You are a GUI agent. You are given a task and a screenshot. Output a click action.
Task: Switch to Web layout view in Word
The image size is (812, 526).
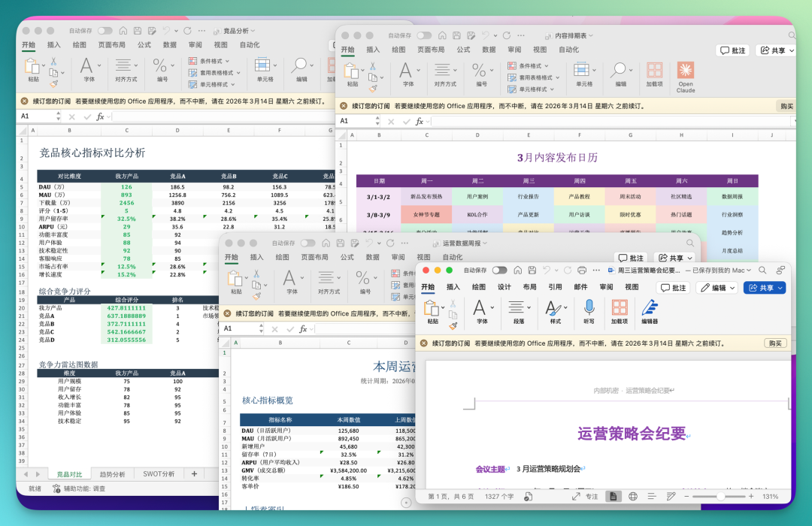[x=633, y=496]
